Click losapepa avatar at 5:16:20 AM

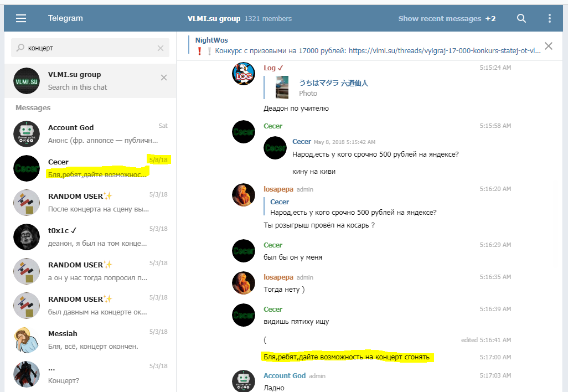click(244, 195)
